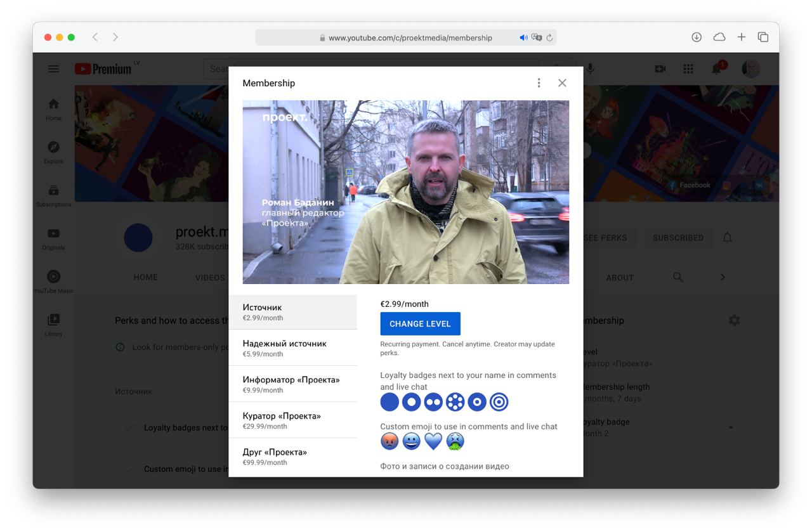Screen dimensions: 812x532
Task: Open Library in the sidebar
Action: (53, 325)
